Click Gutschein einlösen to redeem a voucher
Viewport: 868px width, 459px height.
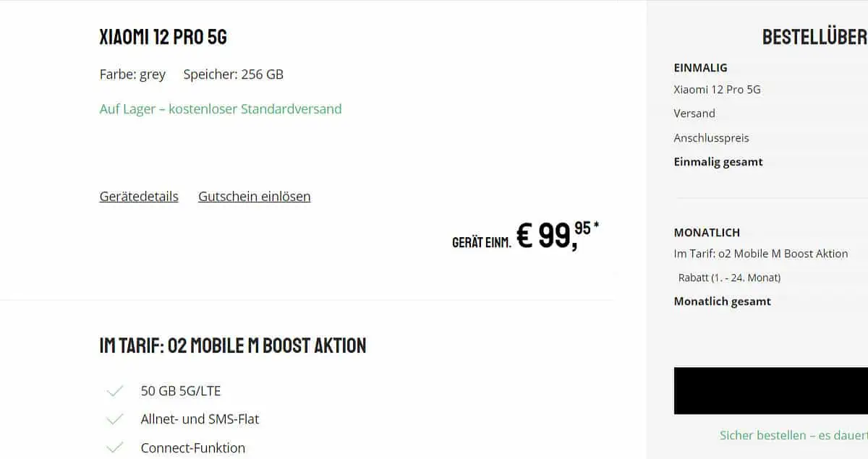254,196
